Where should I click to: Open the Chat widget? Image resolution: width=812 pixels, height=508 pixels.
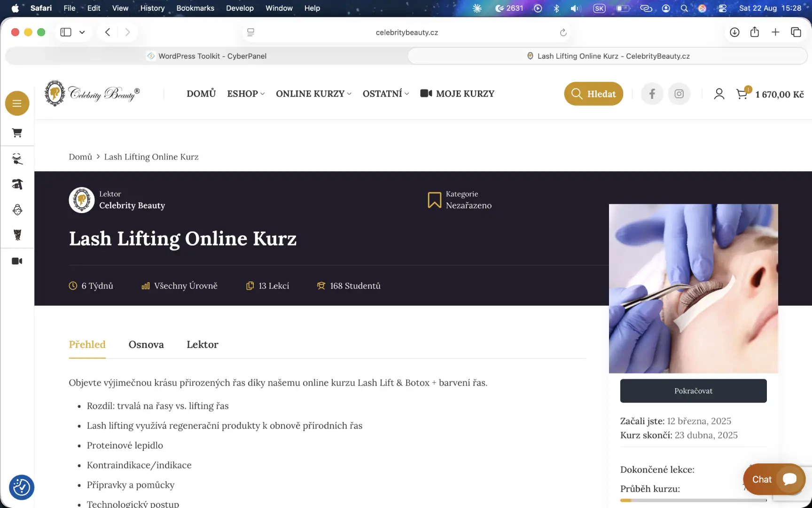point(774,479)
